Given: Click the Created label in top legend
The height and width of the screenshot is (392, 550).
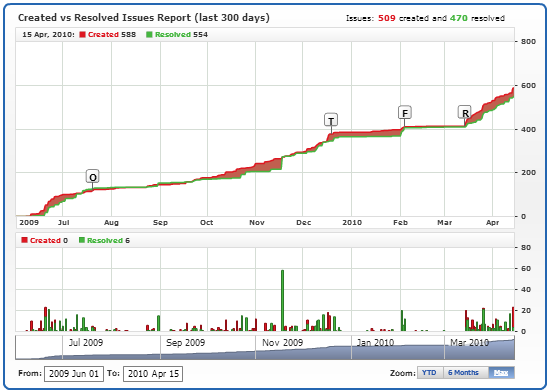Looking at the screenshot, I should 103,35.
